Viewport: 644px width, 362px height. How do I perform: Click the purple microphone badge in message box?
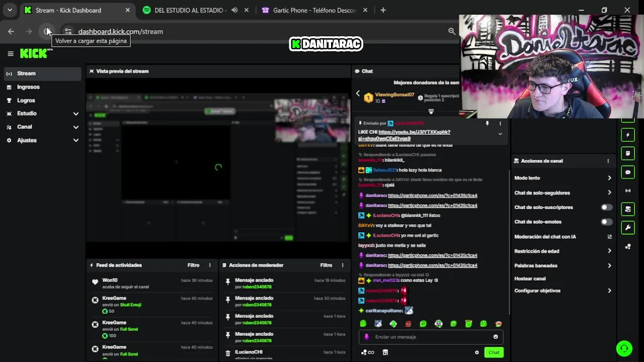[x=366, y=337]
